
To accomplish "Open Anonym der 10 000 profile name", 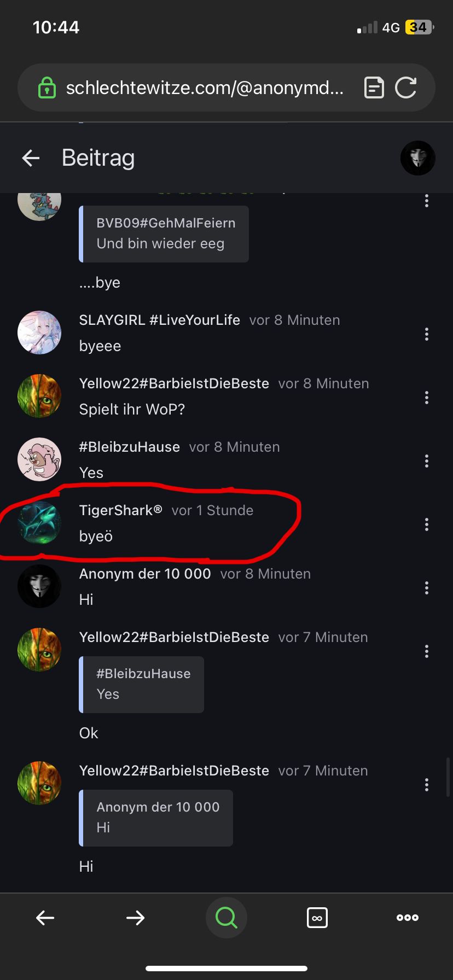I will [x=145, y=574].
